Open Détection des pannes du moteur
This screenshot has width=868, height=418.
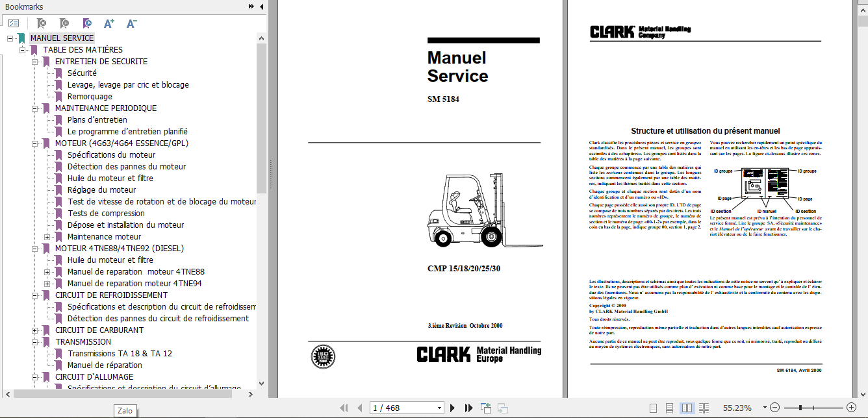pos(127,167)
